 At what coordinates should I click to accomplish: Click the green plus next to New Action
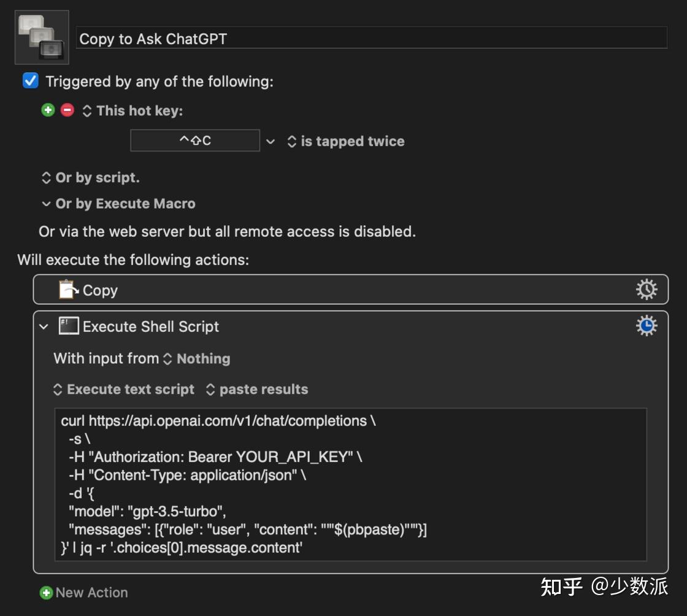pyautogui.click(x=46, y=592)
